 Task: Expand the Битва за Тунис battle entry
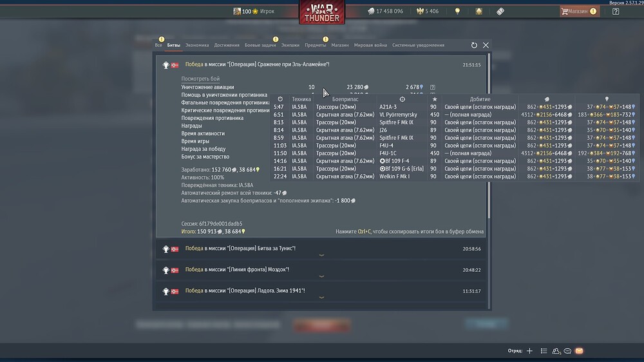click(x=321, y=250)
